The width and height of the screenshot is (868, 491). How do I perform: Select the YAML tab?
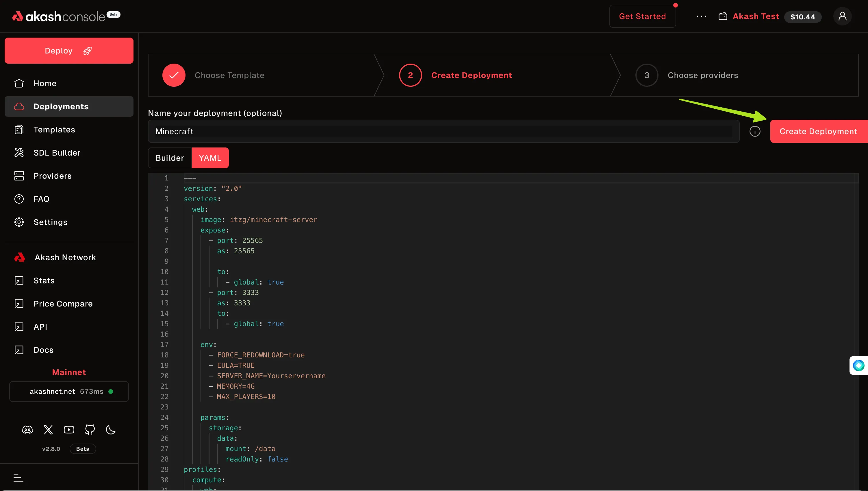(210, 158)
